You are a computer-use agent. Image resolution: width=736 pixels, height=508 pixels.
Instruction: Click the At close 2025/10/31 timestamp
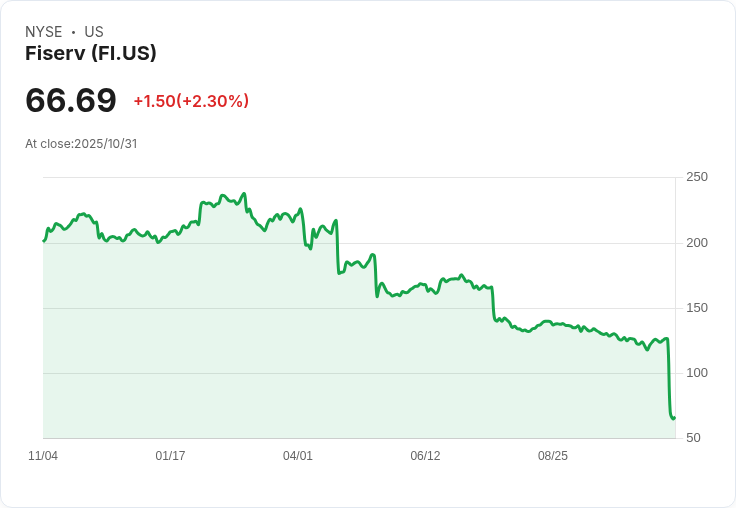point(81,144)
